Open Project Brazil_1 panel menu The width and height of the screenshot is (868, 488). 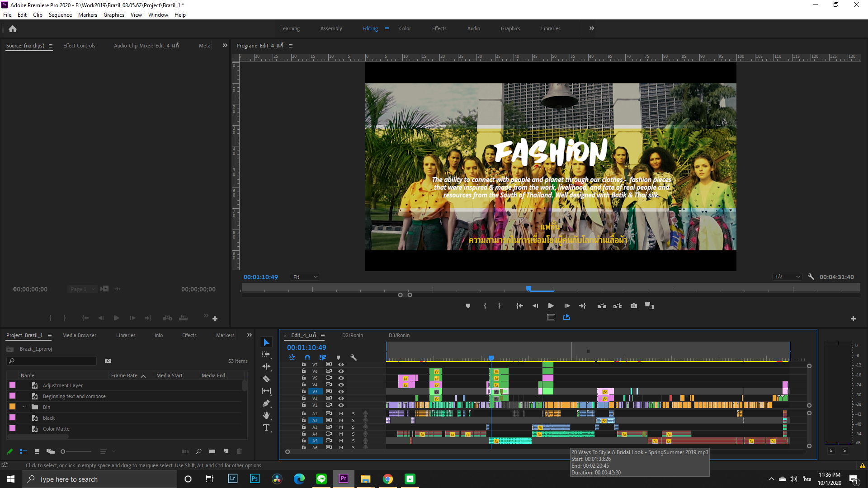click(50, 335)
